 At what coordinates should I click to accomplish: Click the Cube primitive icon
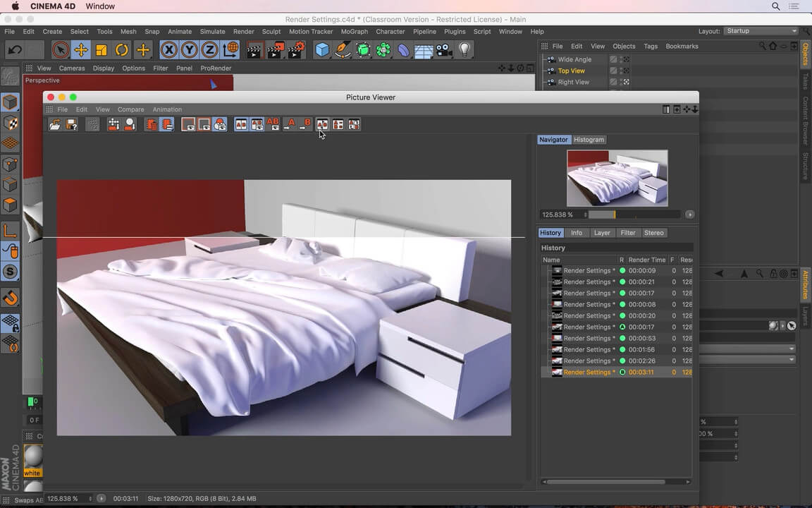point(321,49)
